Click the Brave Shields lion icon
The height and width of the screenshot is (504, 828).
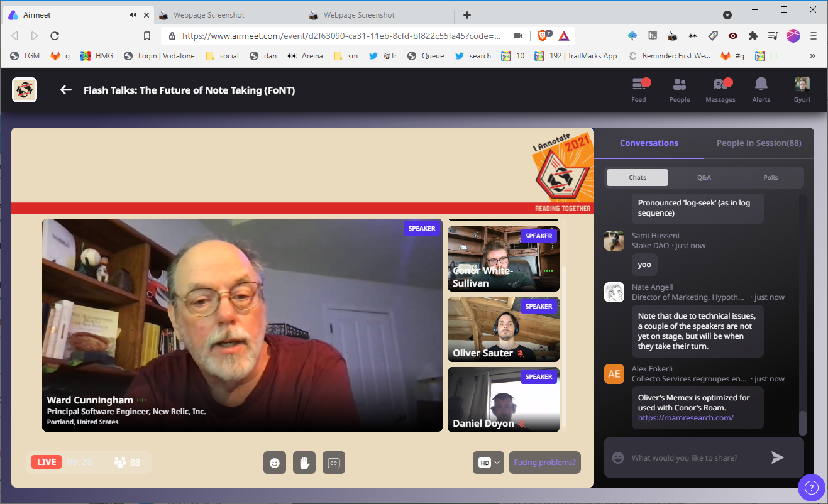click(x=543, y=36)
